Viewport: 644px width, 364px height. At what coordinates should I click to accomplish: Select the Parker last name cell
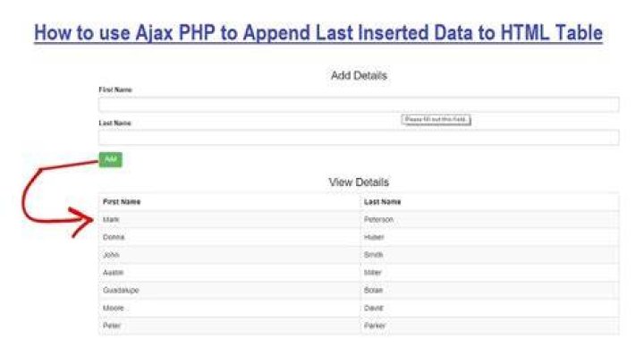pos(489,326)
